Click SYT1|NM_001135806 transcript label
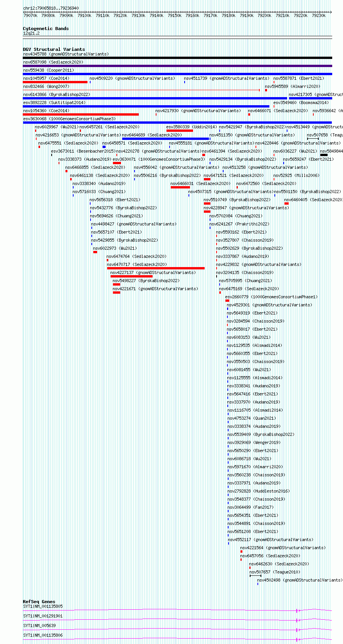 43,635
